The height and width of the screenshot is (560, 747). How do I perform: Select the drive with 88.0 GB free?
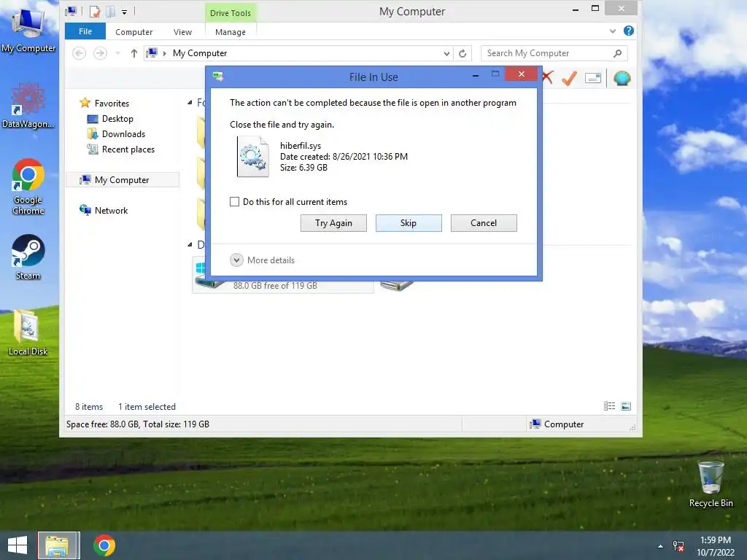pyautogui.click(x=282, y=284)
